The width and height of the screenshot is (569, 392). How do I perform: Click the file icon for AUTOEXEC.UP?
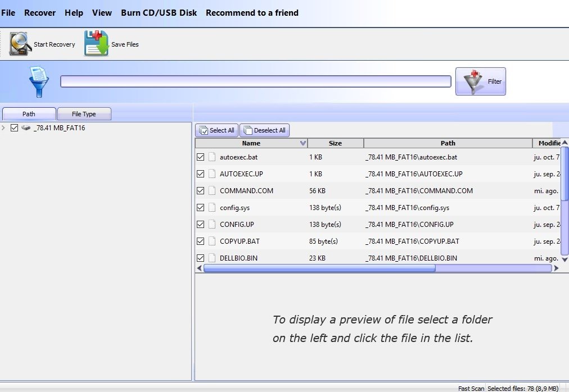point(212,174)
